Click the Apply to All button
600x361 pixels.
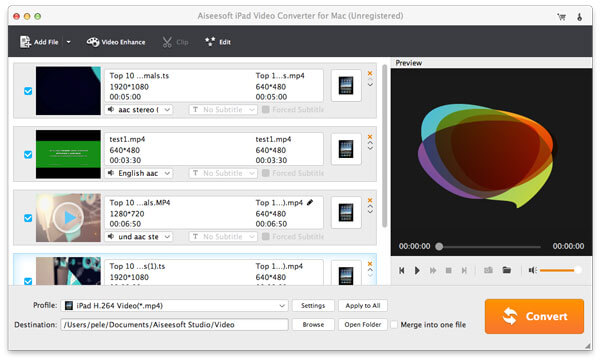(363, 305)
